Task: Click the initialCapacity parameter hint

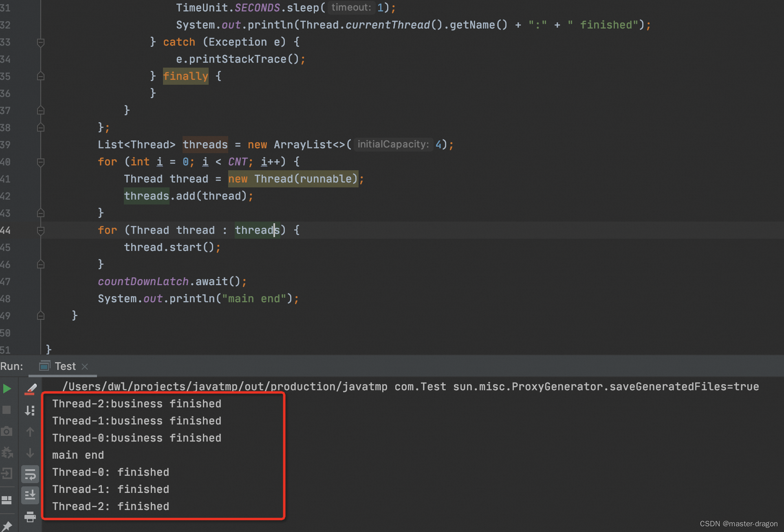Action: coord(393,144)
